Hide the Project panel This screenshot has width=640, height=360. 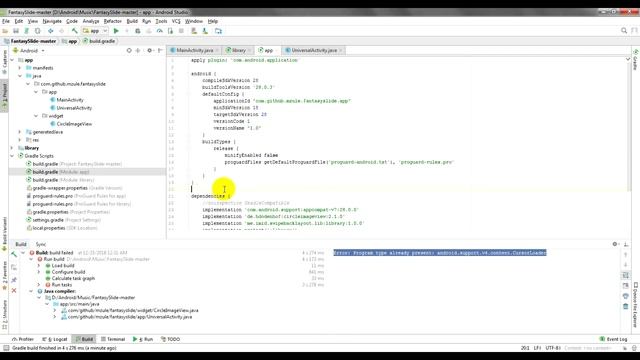(160, 51)
